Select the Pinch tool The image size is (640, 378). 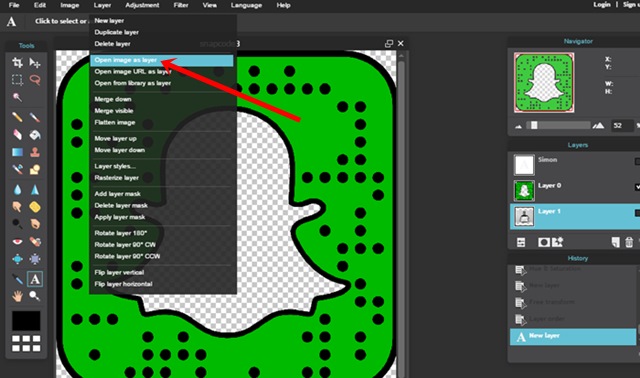coord(35,259)
